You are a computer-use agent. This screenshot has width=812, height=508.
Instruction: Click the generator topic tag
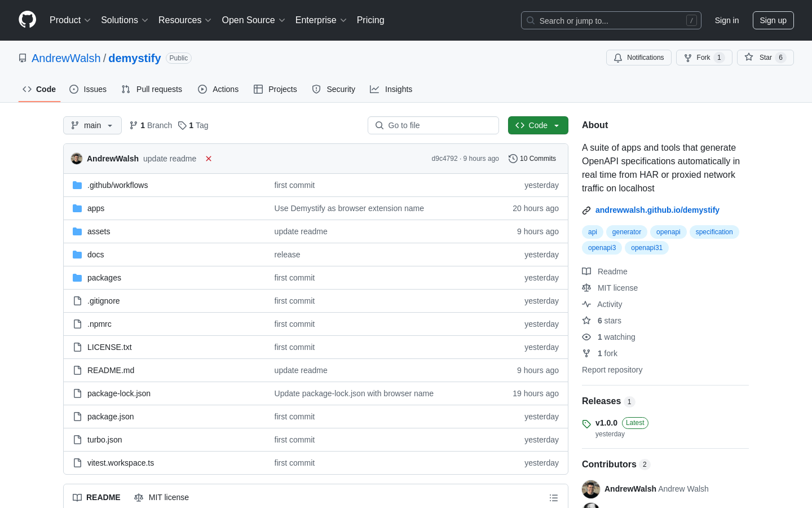tap(626, 232)
